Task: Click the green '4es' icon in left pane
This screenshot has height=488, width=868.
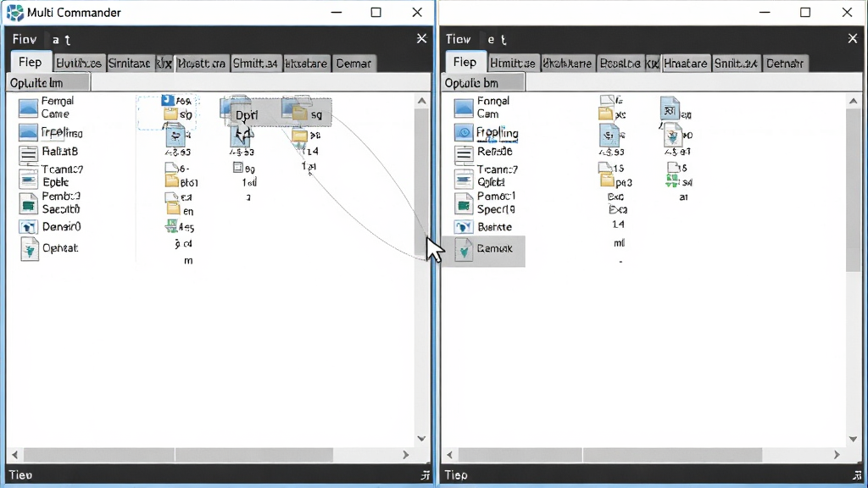Action: [x=171, y=225]
